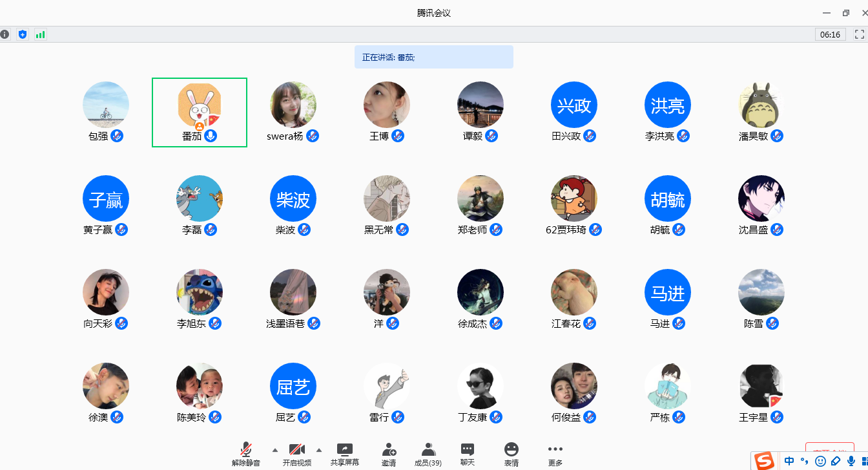
Task: Click the 共享屏幕 share screen icon
Action: 345,454
